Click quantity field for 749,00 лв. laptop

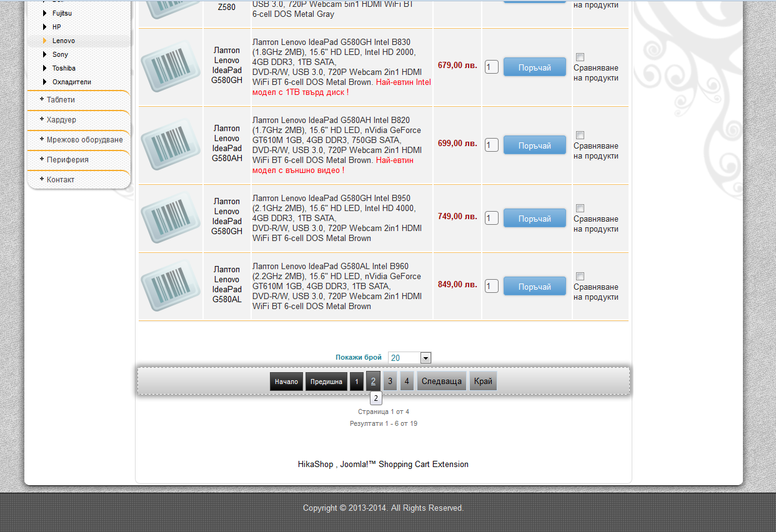(492, 219)
